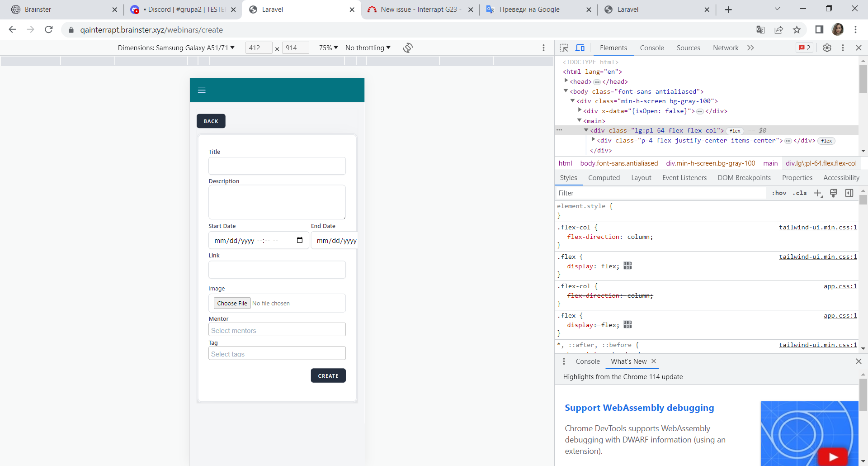Click the BACK button
The width and height of the screenshot is (868, 466).
pos(211,121)
